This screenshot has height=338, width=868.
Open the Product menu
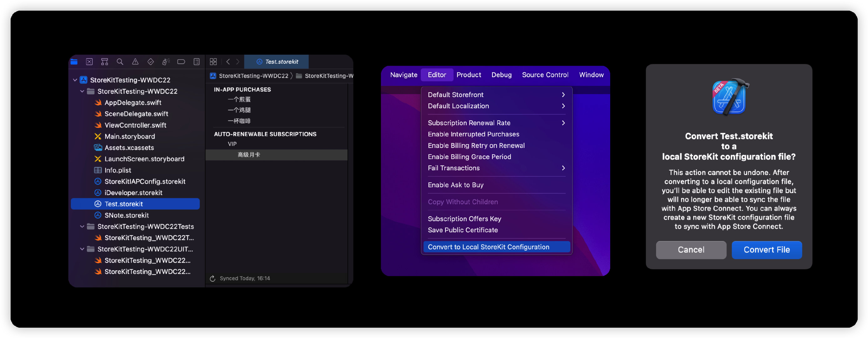tap(469, 75)
